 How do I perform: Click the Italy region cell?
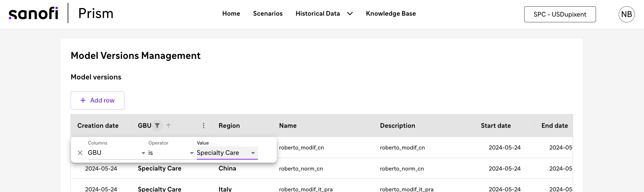225,189
